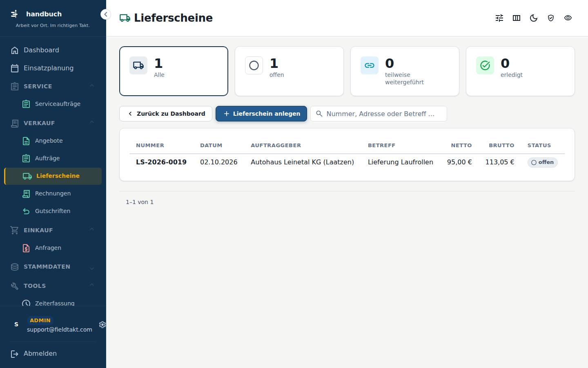
Task: Collapse the sidebar with the chevron button
Action: 105,14
